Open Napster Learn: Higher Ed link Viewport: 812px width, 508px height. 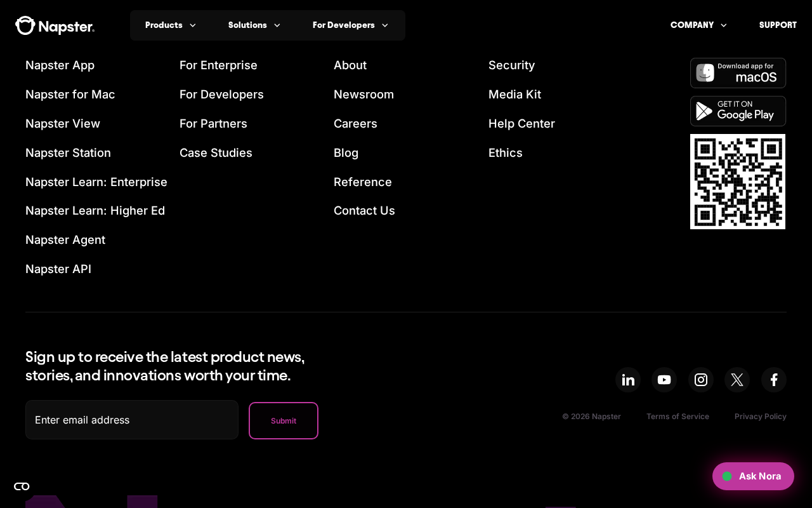(x=95, y=211)
